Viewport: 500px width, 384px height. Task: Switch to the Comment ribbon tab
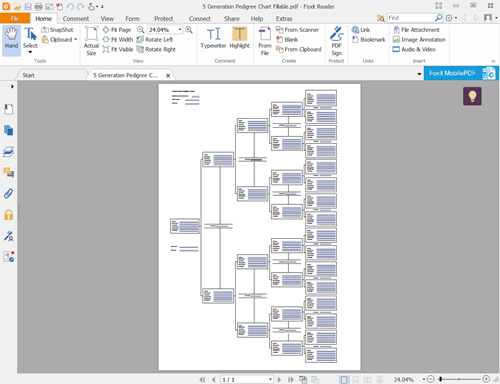click(76, 19)
